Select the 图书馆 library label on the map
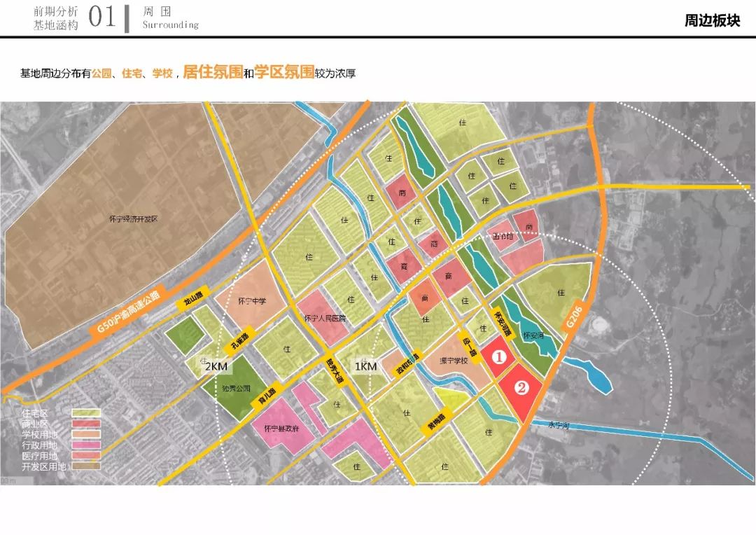Image resolution: width=756 pixels, height=535 pixels. pos(503,237)
